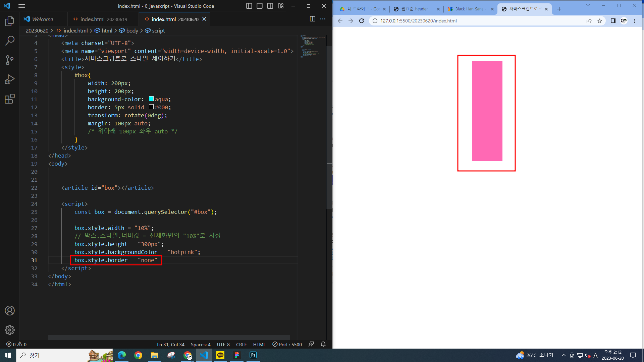Toggle the panel layout button
The height and width of the screenshot is (362, 644).
(260, 6)
